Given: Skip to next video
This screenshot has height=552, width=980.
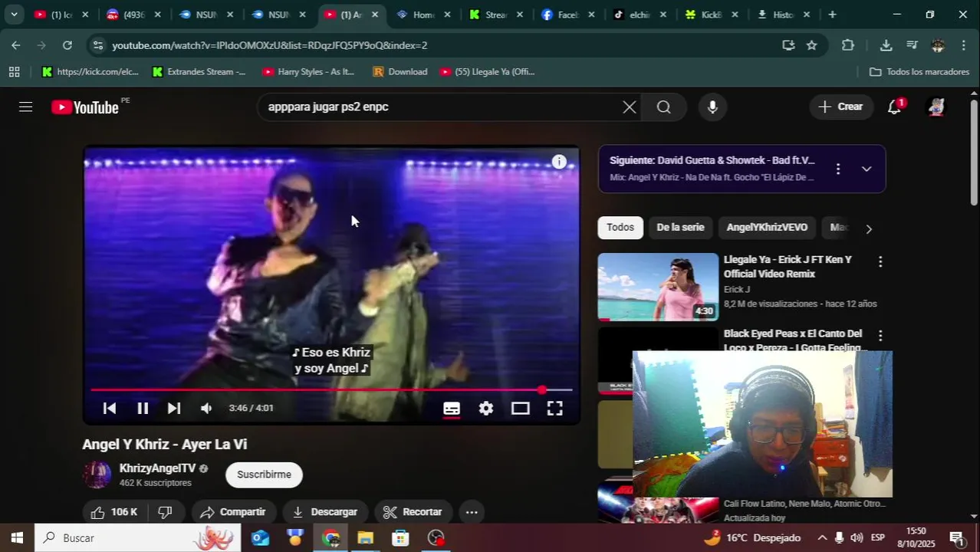Looking at the screenshot, I should coord(174,409).
